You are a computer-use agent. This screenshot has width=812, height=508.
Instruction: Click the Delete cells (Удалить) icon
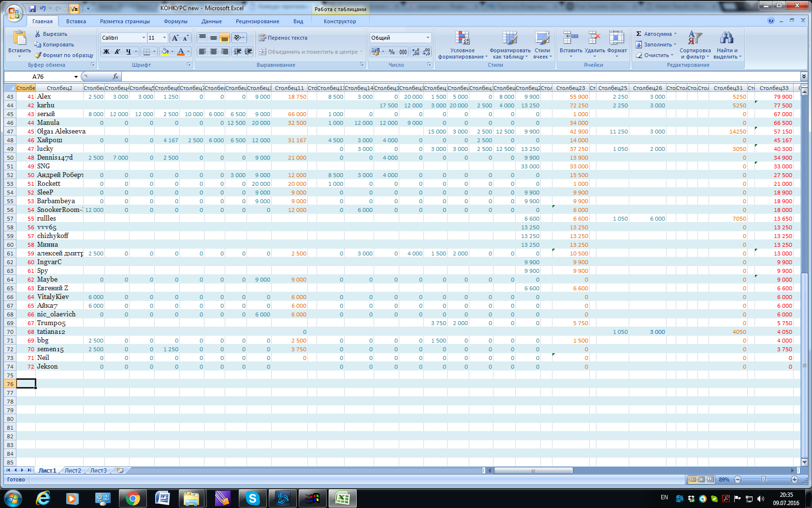[x=594, y=39]
